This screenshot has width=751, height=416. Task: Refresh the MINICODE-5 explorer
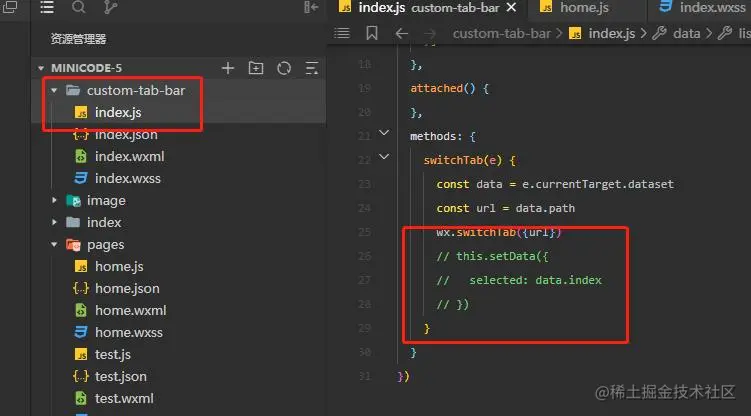[x=284, y=68]
